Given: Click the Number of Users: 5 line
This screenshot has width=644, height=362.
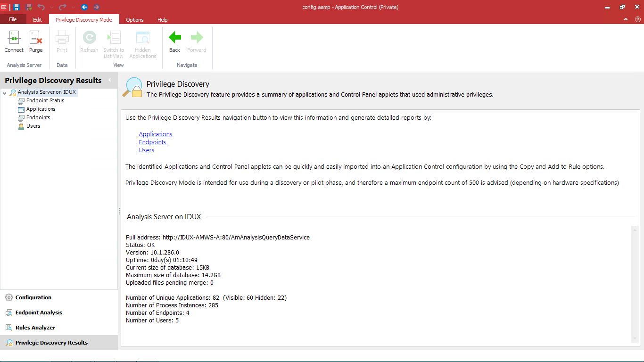Looking at the screenshot, I should (152, 321).
